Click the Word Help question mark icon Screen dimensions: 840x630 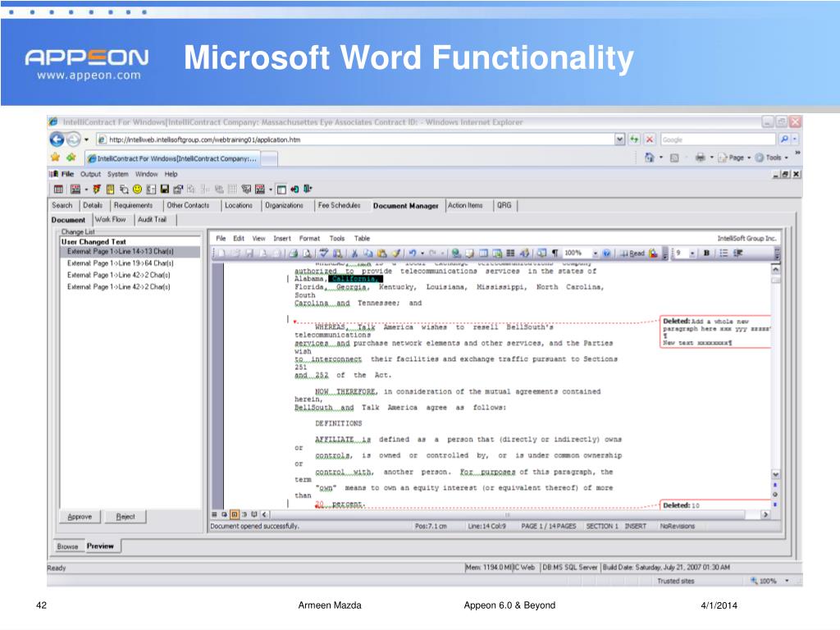pyautogui.click(x=606, y=253)
